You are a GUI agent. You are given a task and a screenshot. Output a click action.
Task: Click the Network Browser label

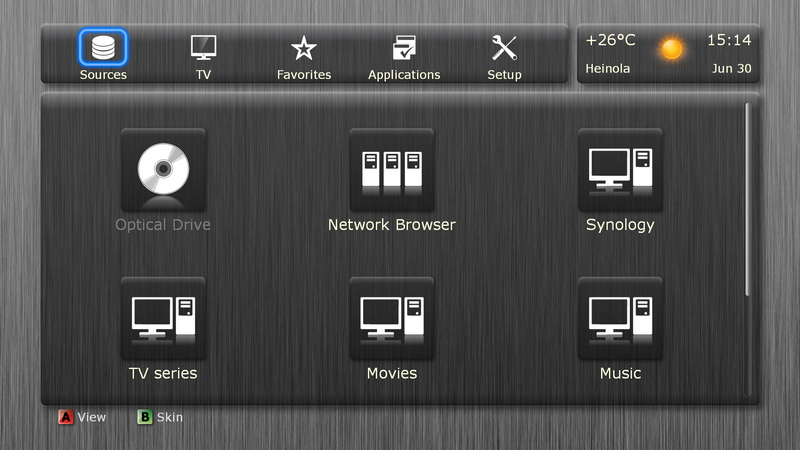(392, 224)
